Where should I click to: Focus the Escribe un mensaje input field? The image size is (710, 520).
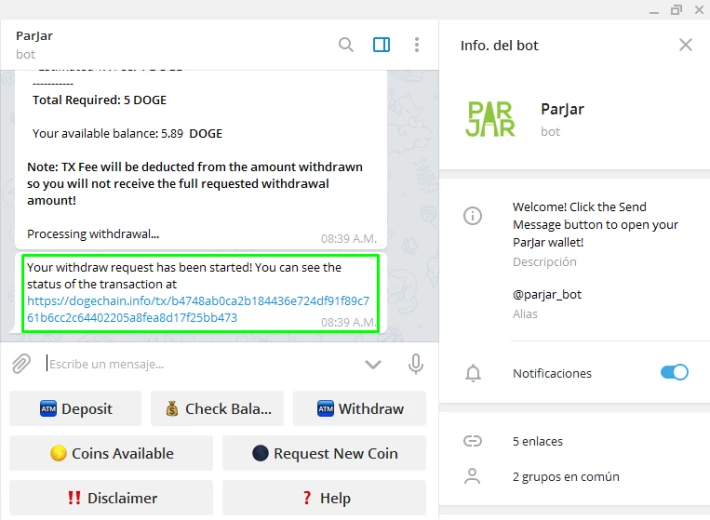pyautogui.click(x=199, y=364)
